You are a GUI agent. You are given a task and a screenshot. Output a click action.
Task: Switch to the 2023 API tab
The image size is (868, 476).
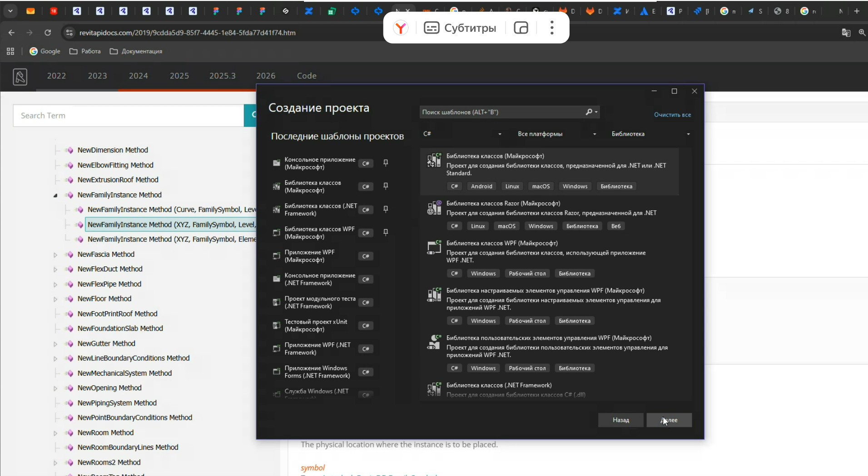97,76
